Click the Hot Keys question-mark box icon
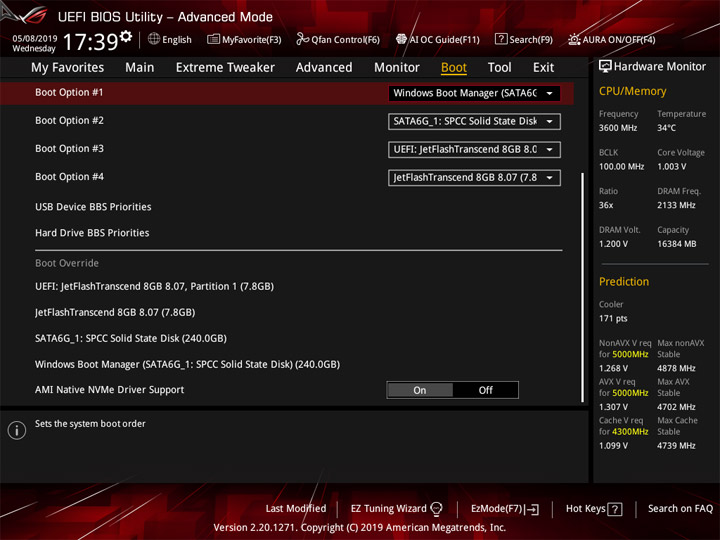The height and width of the screenshot is (540, 720). coord(615,509)
